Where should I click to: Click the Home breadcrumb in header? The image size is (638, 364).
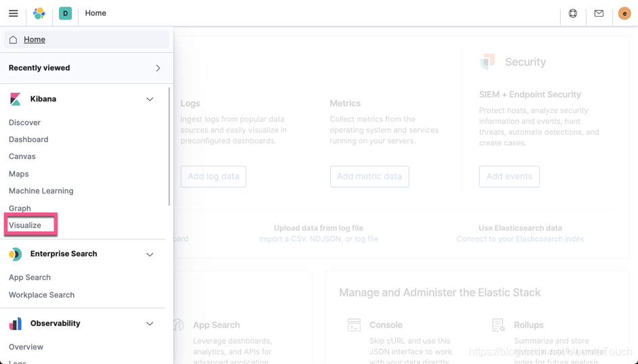click(95, 13)
